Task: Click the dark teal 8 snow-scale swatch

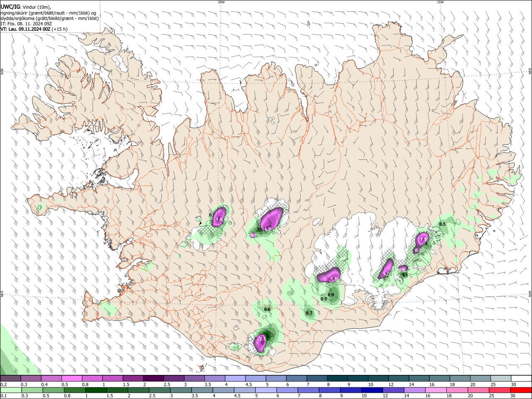Action: pos(337,379)
